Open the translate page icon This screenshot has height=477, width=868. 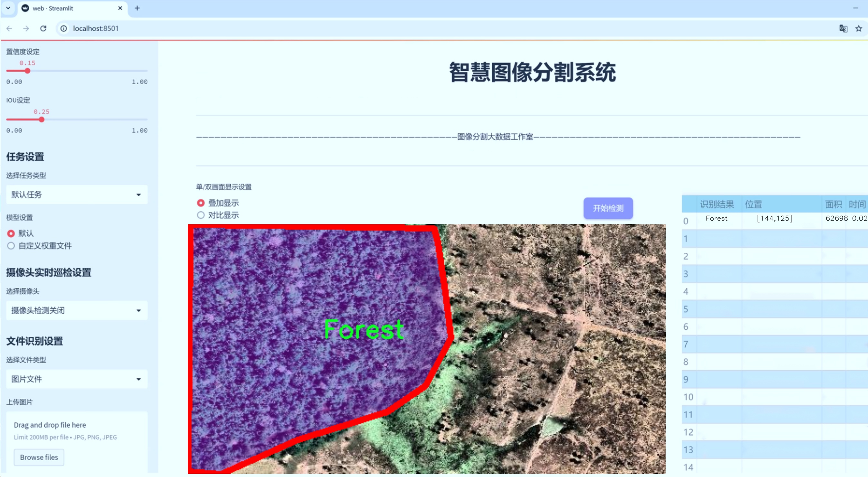(x=843, y=28)
